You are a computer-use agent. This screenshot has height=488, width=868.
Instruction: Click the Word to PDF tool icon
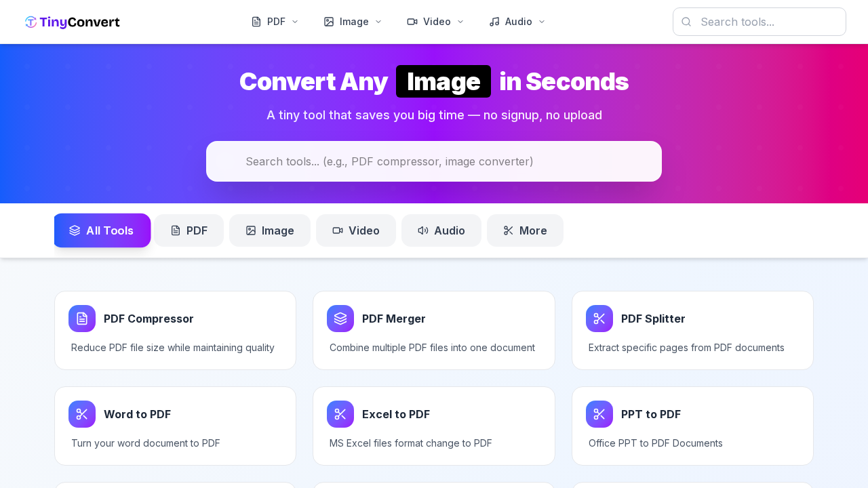(81, 414)
